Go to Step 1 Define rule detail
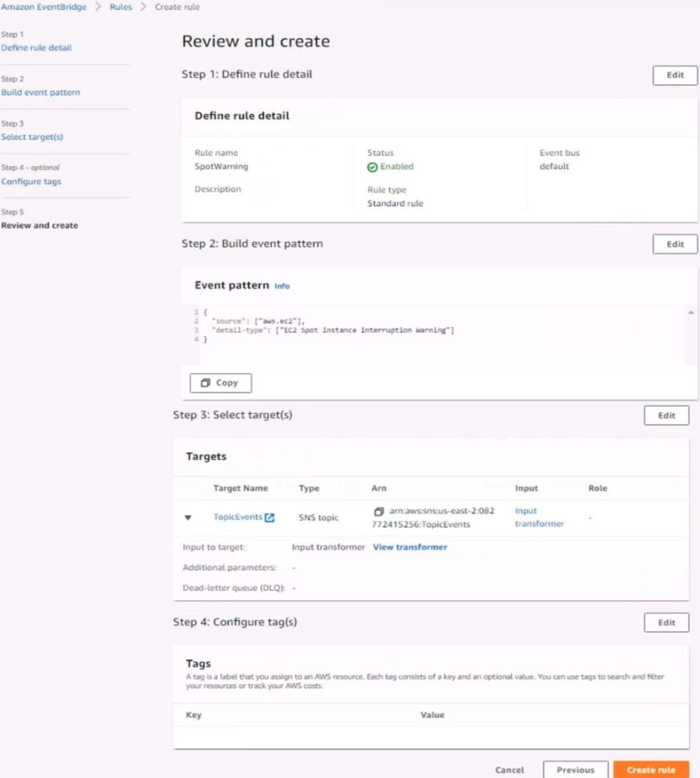This screenshot has width=700, height=778. pyautogui.click(x=36, y=47)
